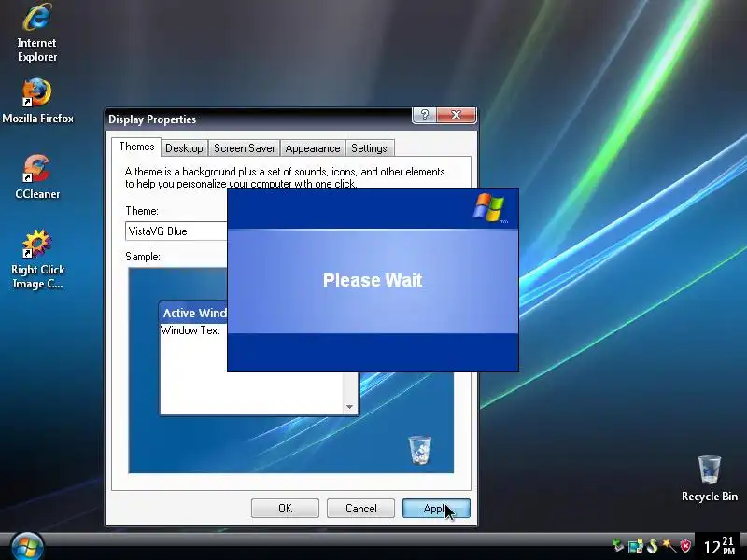Switch to the Desktop tab
747x560 pixels.
(184, 148)
